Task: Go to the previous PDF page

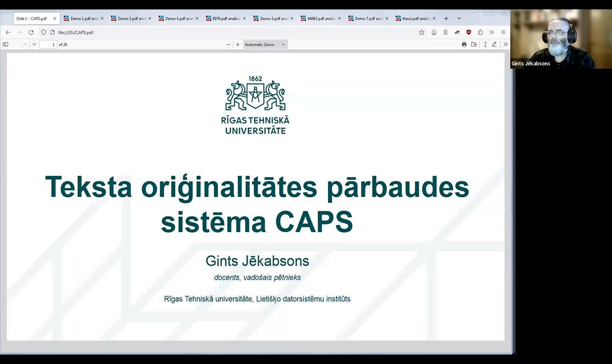Action: point(25,45)
